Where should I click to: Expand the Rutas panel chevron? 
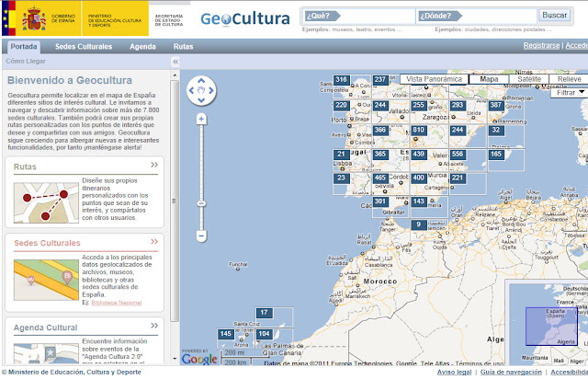154,165
